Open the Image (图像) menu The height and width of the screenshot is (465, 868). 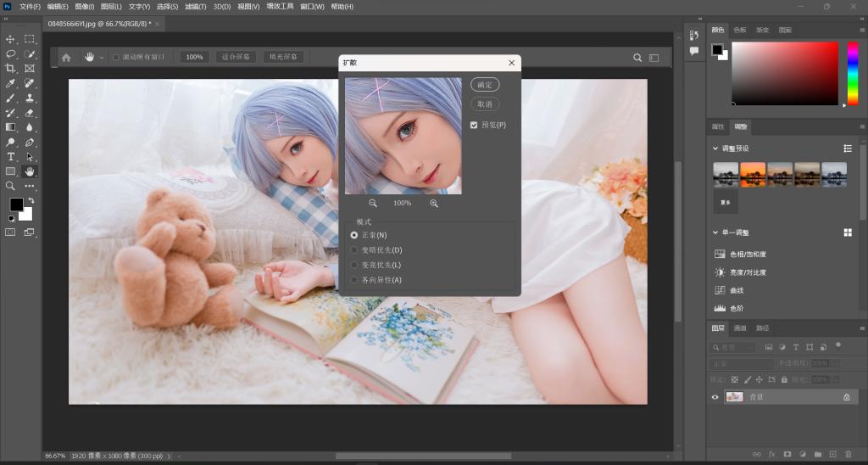85,7
